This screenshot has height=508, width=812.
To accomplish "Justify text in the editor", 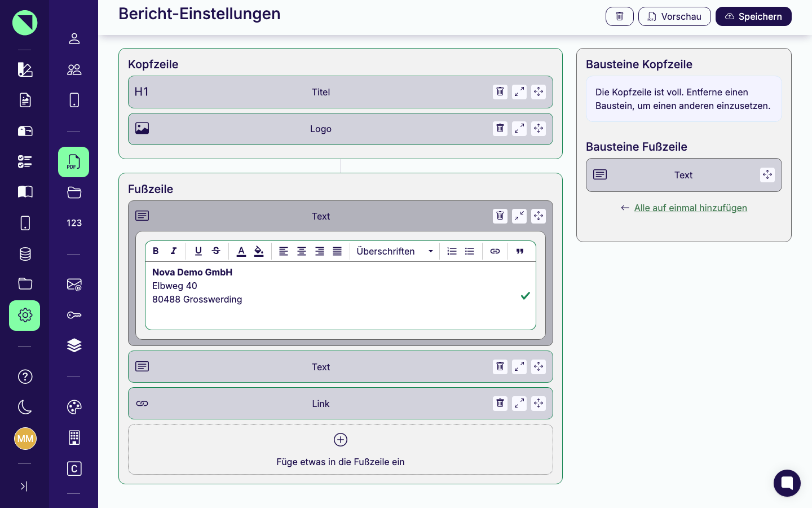I will [x=337, y=251].
